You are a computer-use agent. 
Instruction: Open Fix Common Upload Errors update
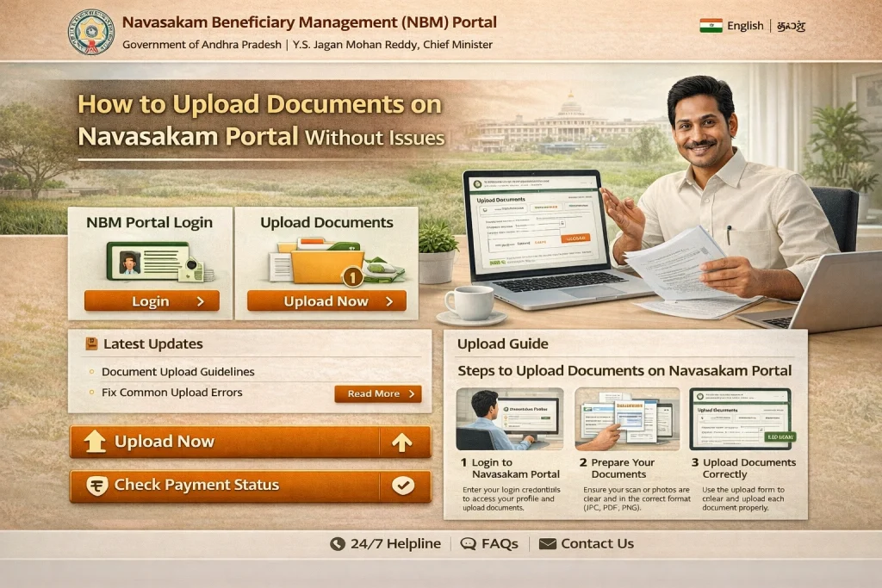click(171, 393)
